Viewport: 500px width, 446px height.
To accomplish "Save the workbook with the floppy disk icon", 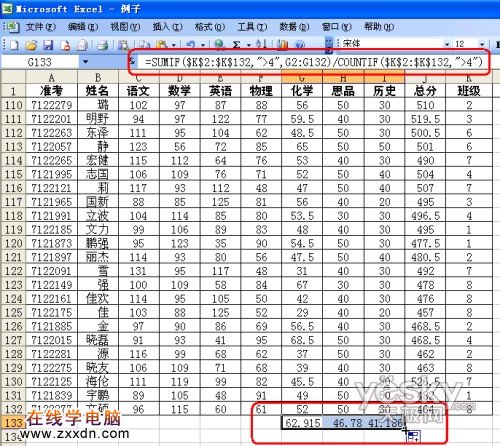I will (x=48, y=45).
